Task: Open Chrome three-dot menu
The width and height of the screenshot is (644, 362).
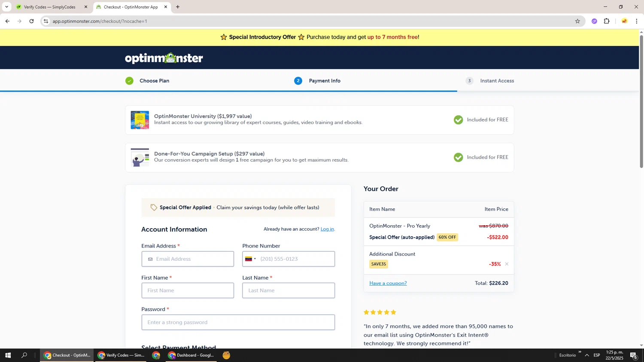Action: point(636,21)
